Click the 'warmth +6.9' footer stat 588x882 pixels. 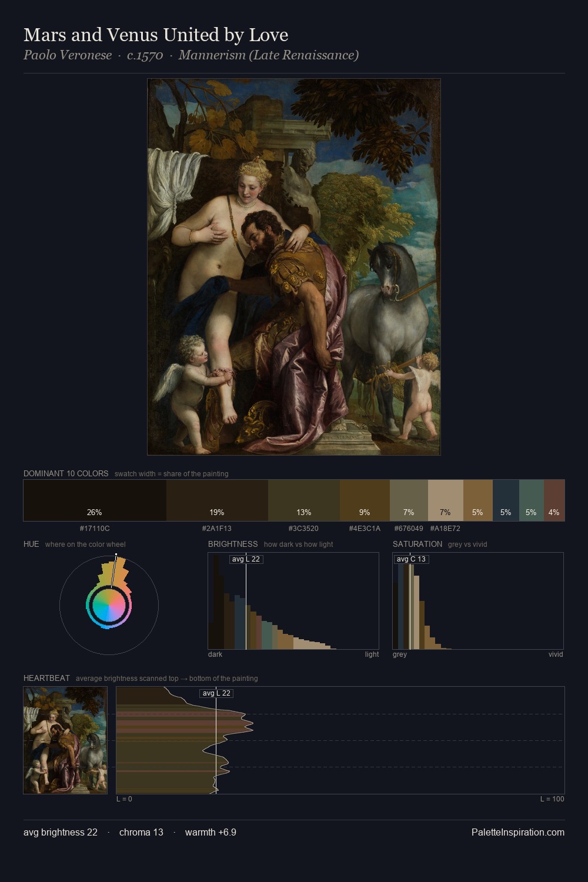211,832
